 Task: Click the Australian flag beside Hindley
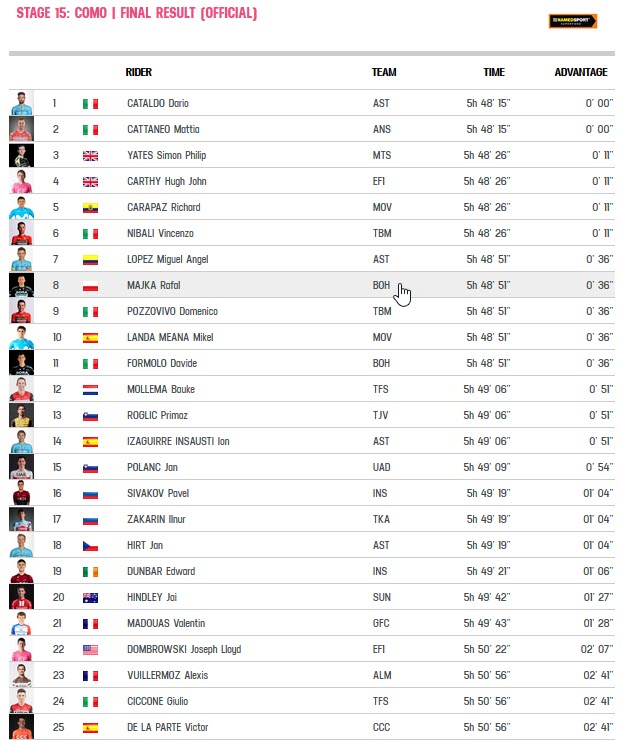tap(90, 598)
